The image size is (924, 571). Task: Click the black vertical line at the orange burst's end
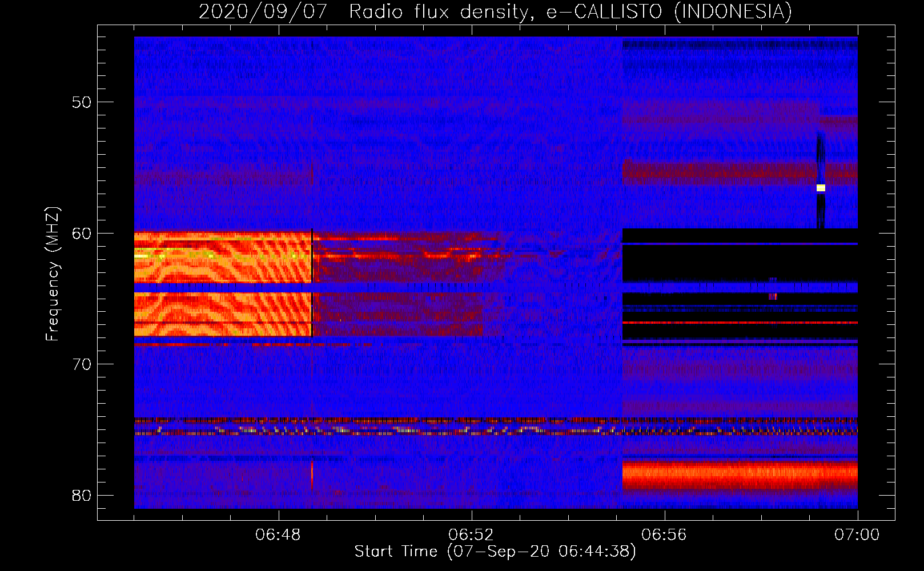312,283
